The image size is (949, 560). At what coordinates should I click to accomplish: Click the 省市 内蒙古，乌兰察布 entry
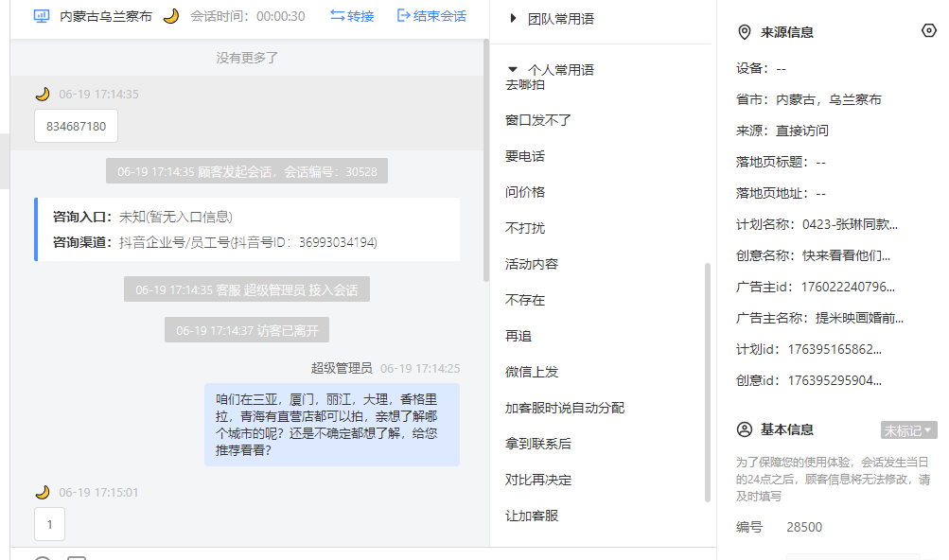tap(809, 99)
